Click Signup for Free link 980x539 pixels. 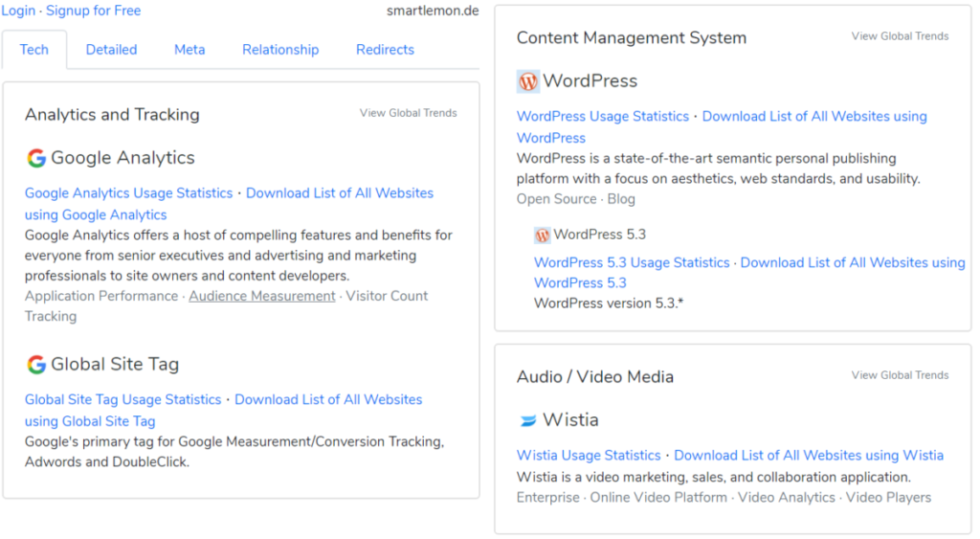(93, 11)
